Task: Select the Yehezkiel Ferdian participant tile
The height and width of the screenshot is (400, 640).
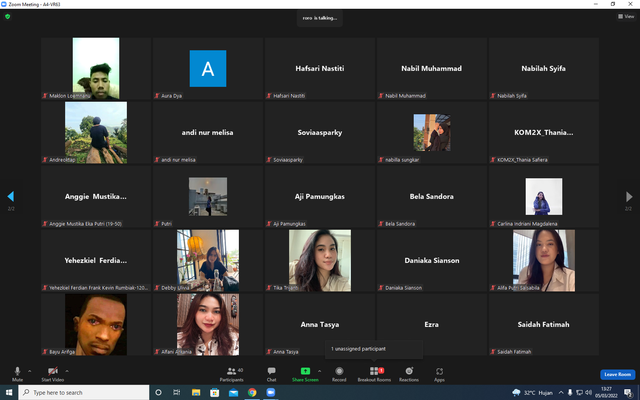Action: (96, 260)
